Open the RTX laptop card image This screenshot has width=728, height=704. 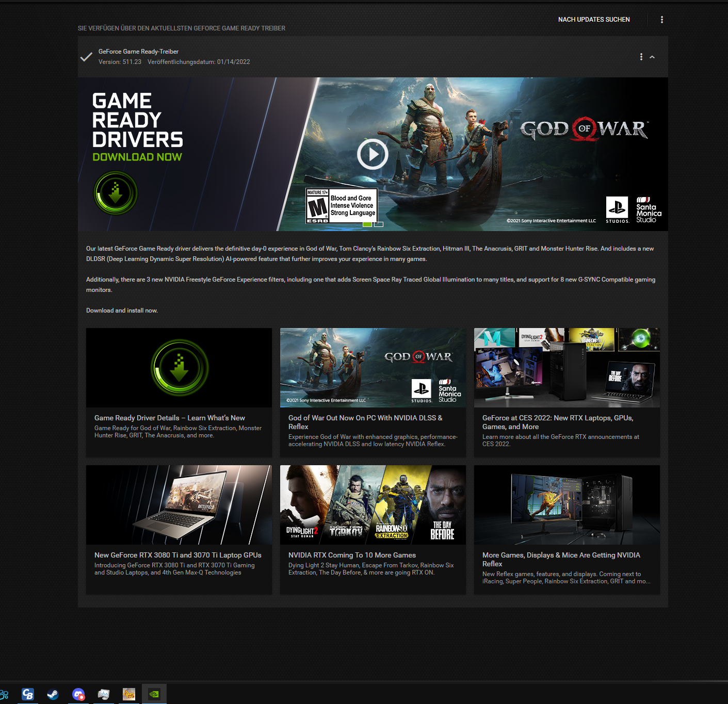[179, 505]
